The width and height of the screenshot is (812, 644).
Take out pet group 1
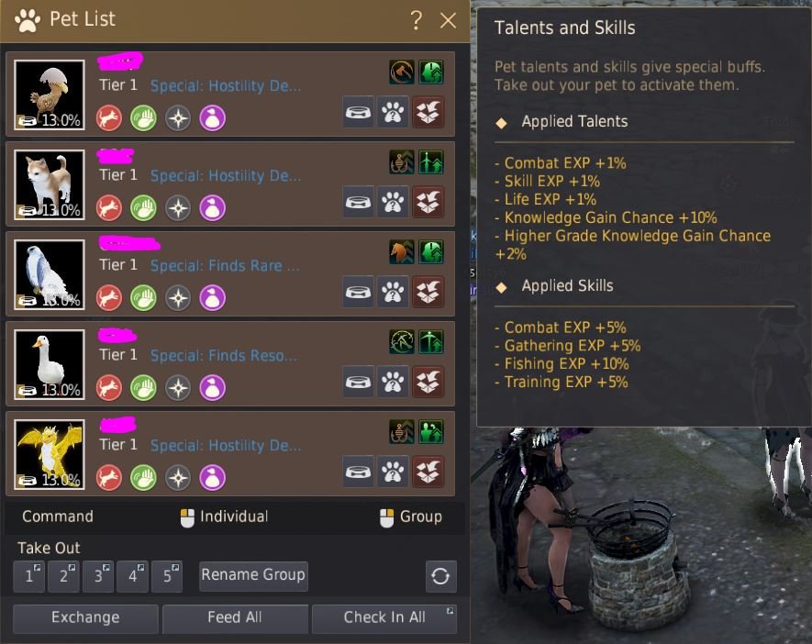point(29,576)
